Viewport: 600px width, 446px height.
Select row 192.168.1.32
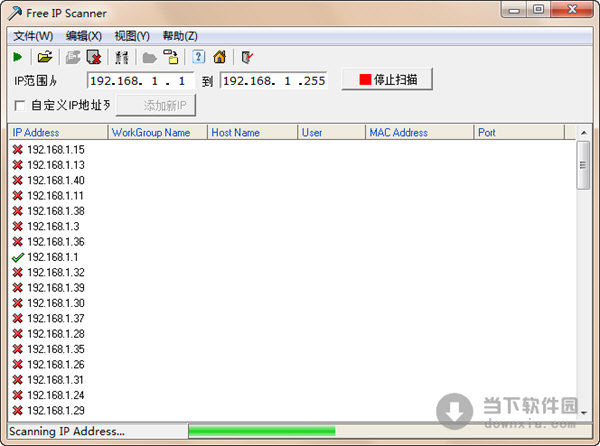[x=56, y=272]
